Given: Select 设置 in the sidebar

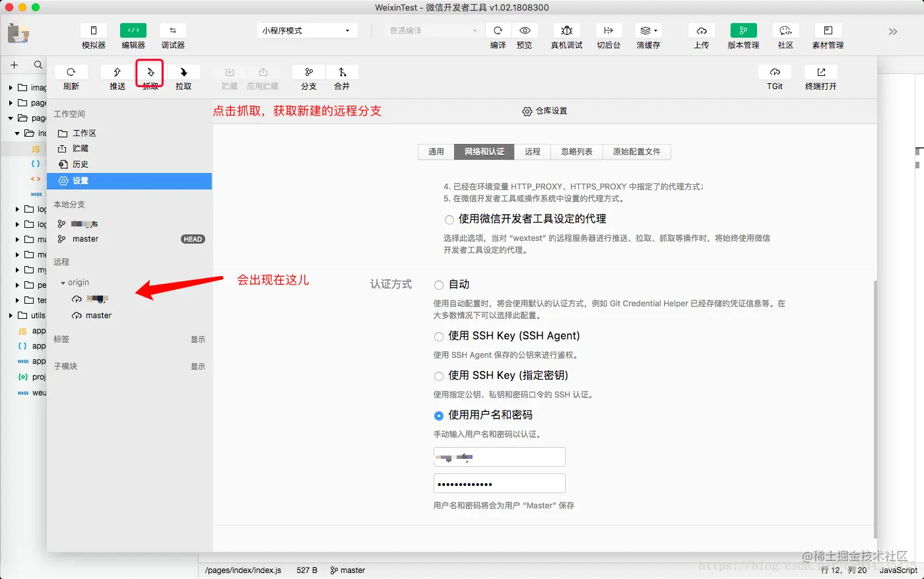Looking at the screenshot, I should 129,181.
